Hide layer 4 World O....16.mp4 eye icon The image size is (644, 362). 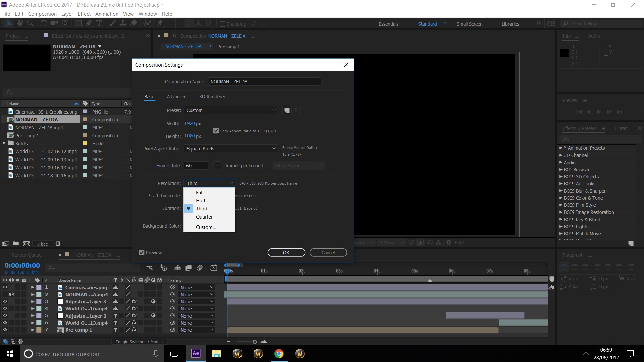5,309
